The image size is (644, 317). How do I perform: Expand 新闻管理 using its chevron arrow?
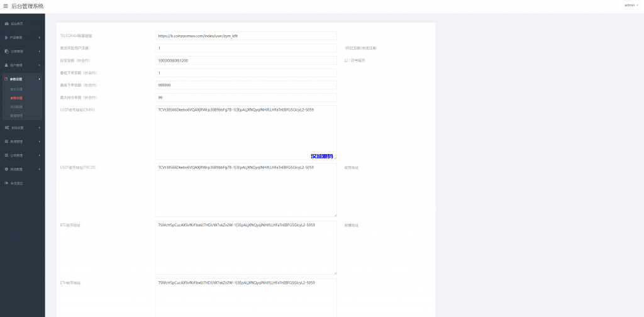point(40,142)
